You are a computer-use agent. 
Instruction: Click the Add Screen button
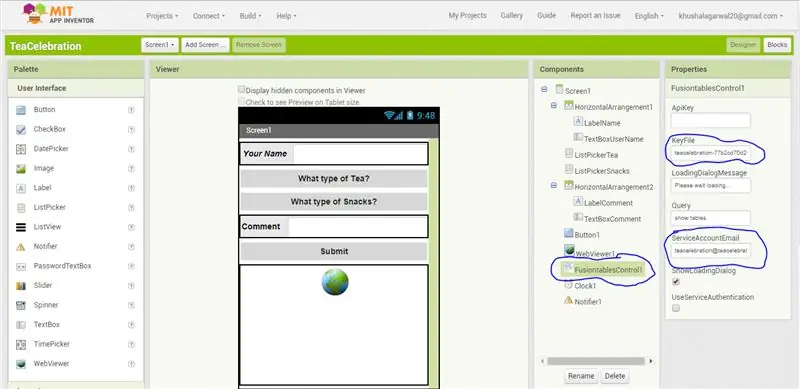205,45
